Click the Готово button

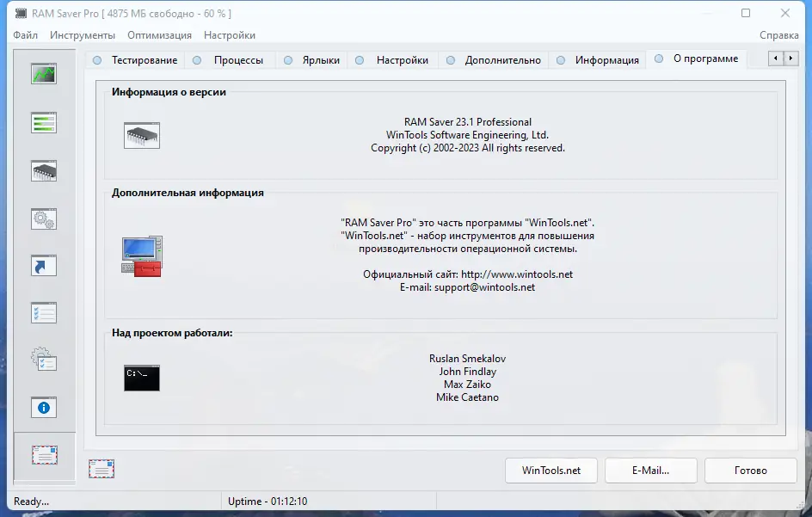click(750, 471)
